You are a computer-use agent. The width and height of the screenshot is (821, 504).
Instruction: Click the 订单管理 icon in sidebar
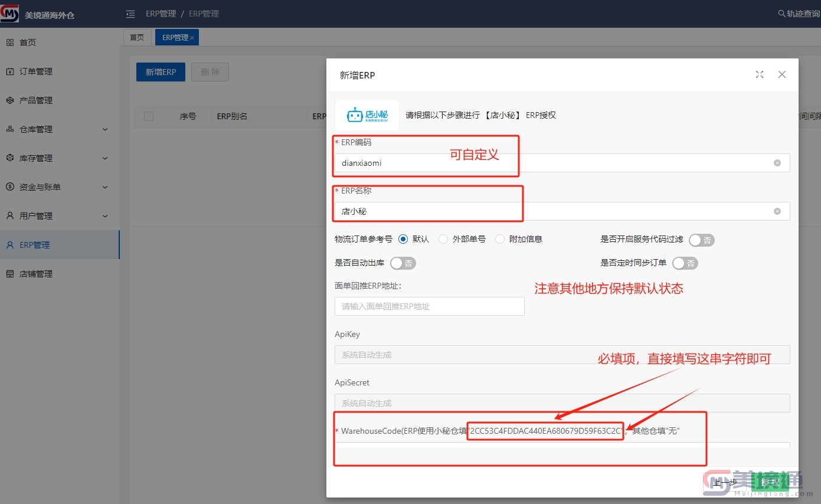coord(9,71)
